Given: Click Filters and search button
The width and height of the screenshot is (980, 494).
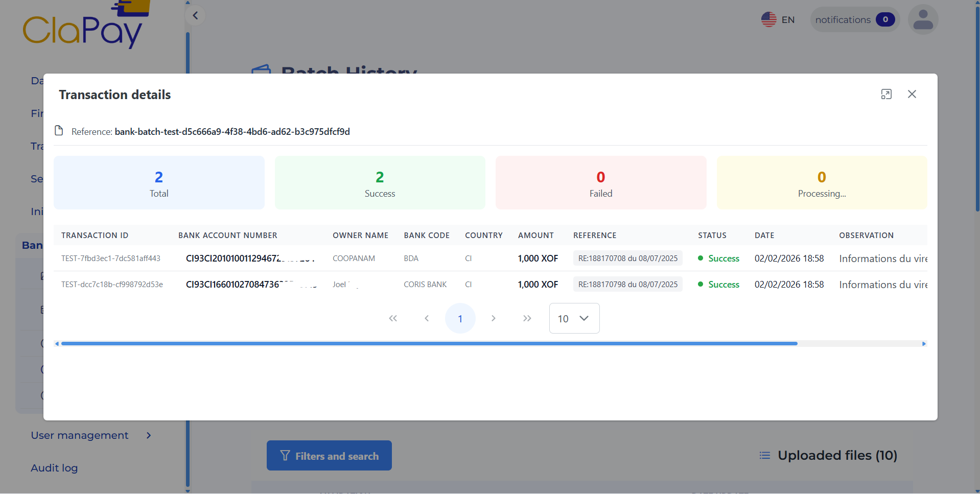Looking at the screenshot, I should coord(329,456).
